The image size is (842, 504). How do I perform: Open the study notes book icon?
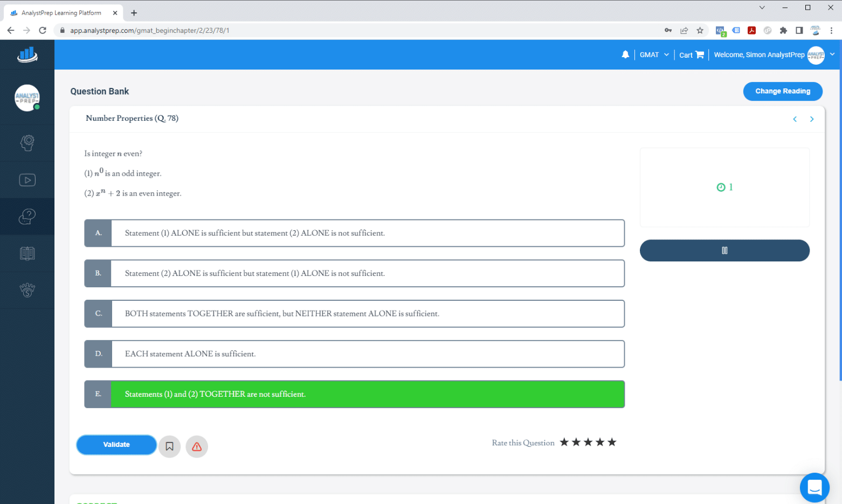(27, 253)
